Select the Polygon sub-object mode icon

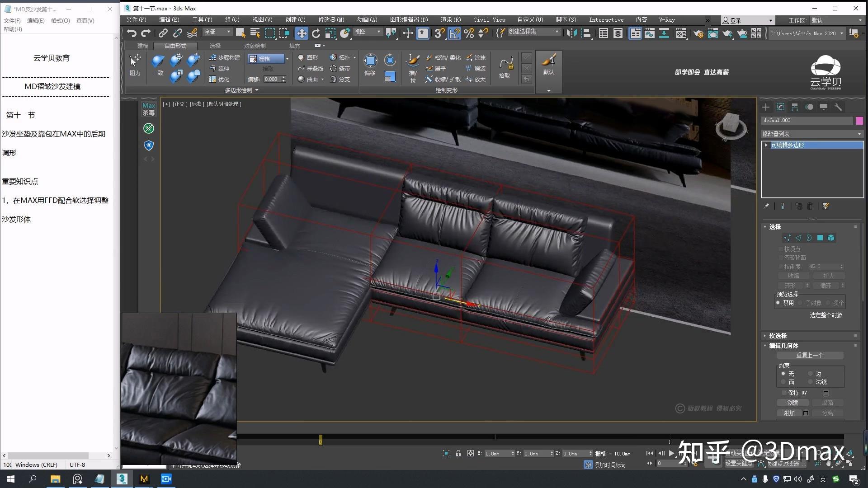[x=821, y=238]
